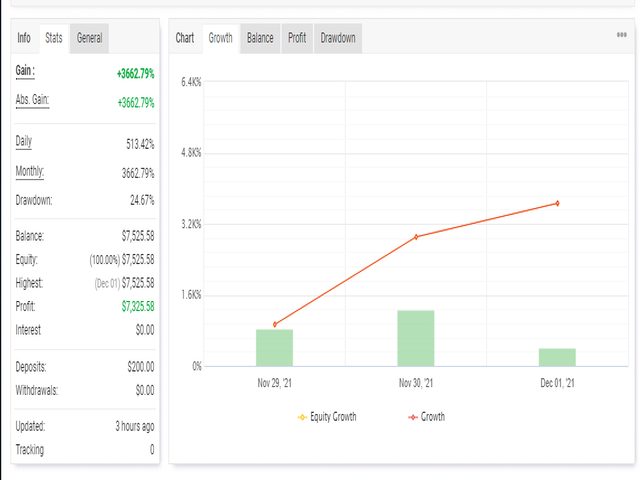640x480 pixels.
Task: Switch to the Balance tab
Action: [x=260, y=38]
